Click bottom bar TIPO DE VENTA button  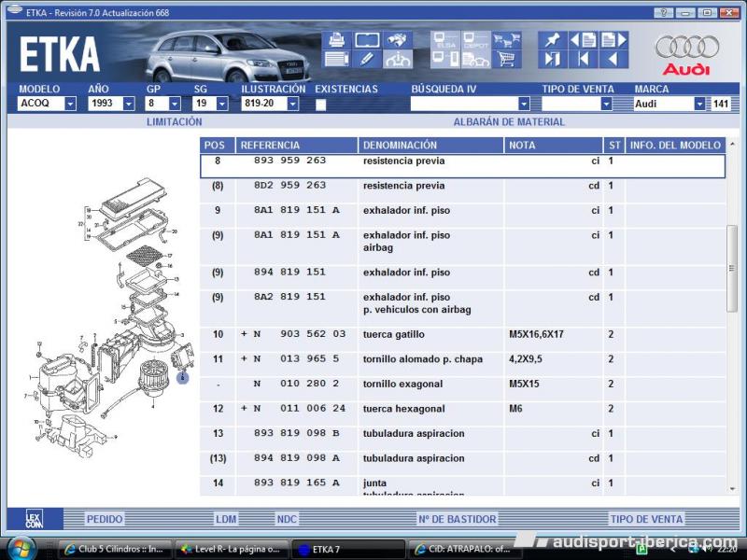(646, 519)
